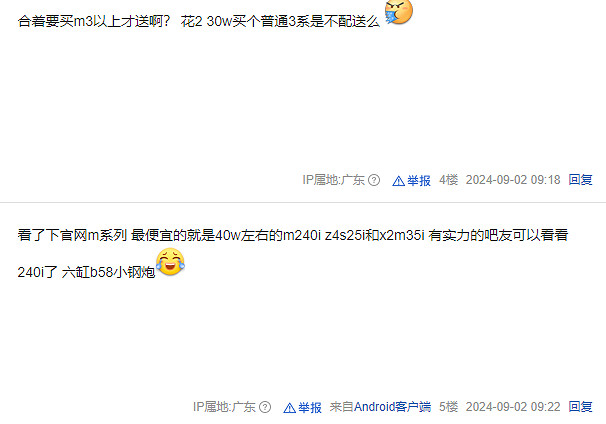This screenshot has width=606, height=424.
Task: Click the 4楼 floor number label
Action: click(x=448, y=180)
